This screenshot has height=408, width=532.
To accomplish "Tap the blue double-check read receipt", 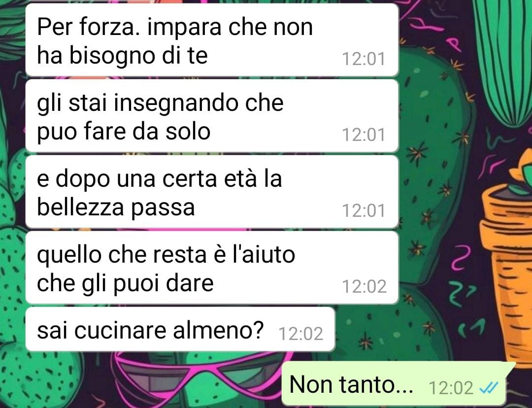I will tap(489, 387).
